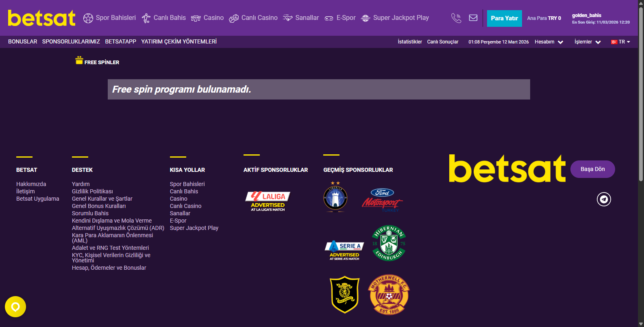Open Gizlilik Politikası footer link
This screenshot has height=327, width=644.
pos(92,191)
